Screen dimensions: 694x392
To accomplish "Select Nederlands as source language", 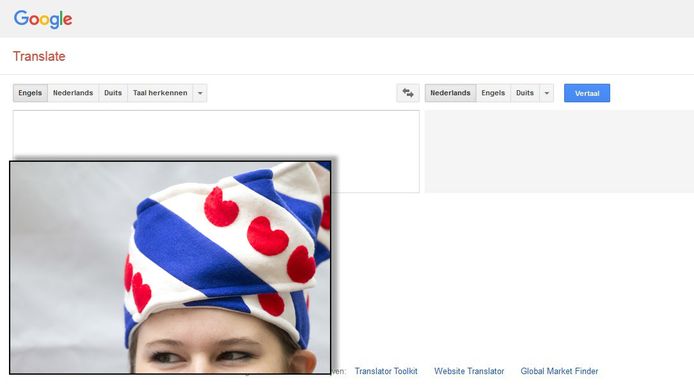I will [73, 93].
